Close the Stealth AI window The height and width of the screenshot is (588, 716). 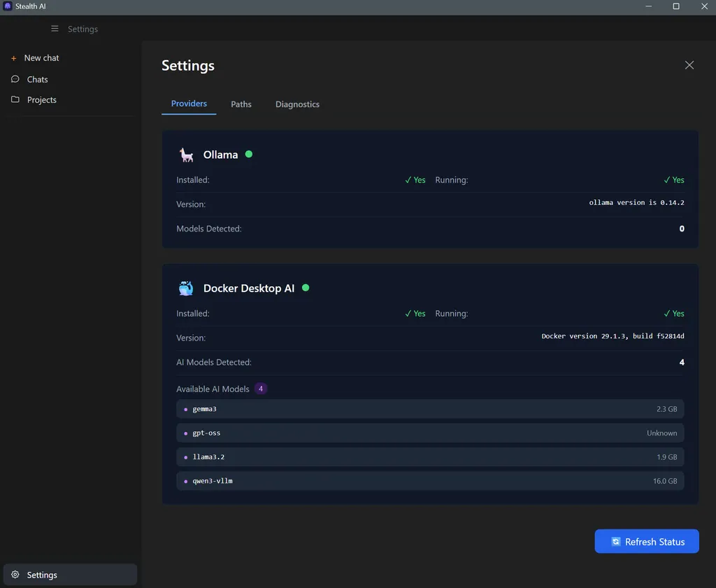click(704, 6)
